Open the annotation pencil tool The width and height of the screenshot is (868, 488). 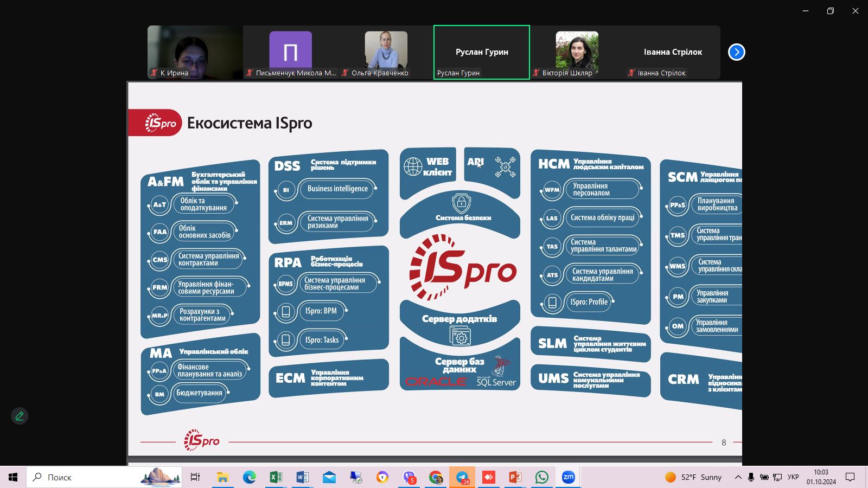click(20, 416)
